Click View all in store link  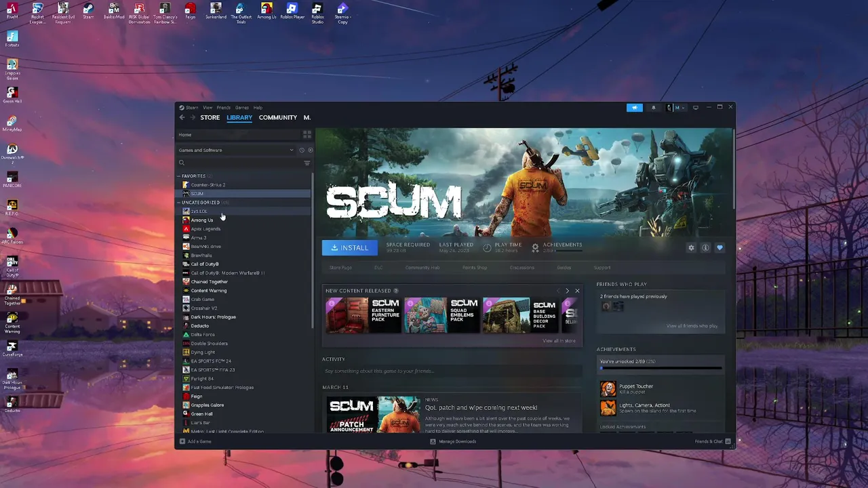tap(559, 341)
